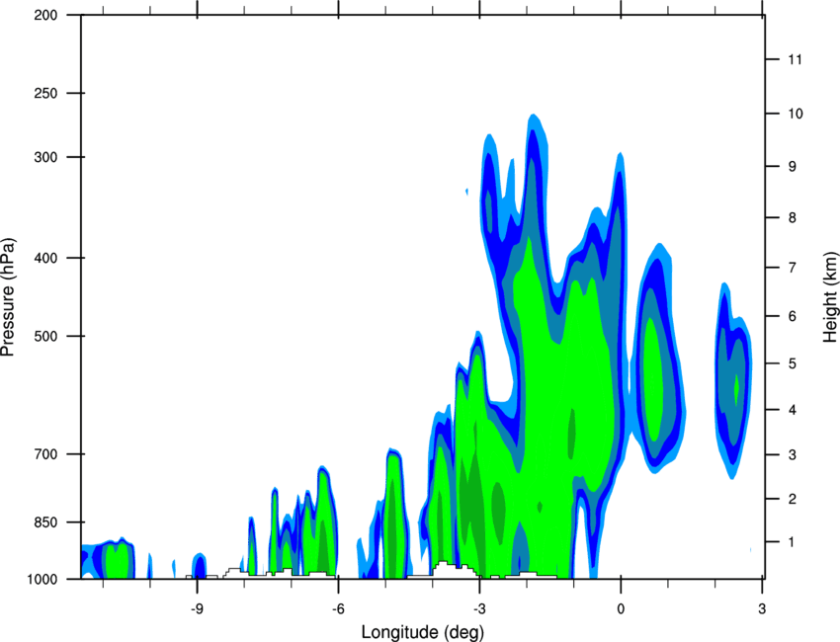This screenshot has height=642, width=840.
Task: Click the -3 longitude tick label
Action: [479, 609]
